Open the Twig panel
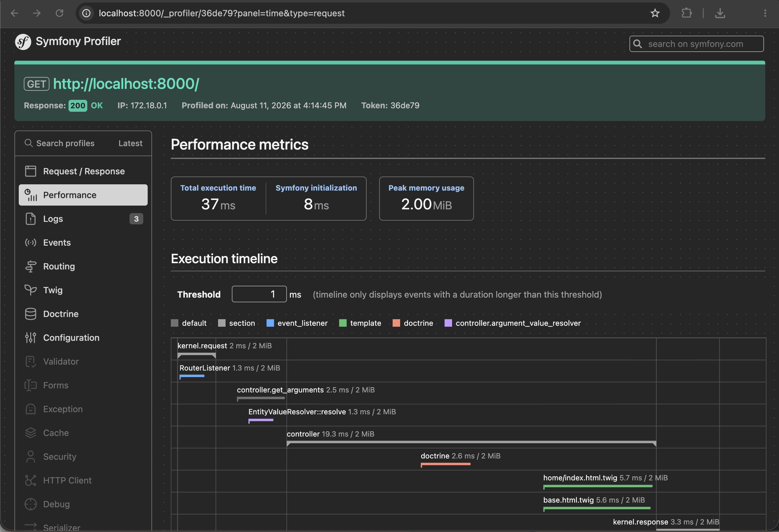This screenshot has width=779, height=532. pos(83,290)
